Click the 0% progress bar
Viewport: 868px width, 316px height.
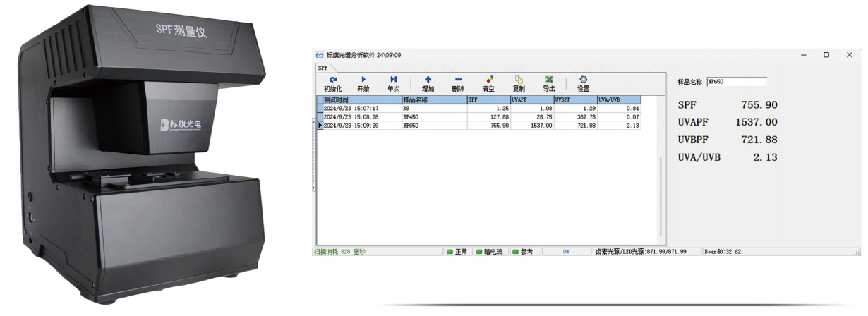point(566,252)
